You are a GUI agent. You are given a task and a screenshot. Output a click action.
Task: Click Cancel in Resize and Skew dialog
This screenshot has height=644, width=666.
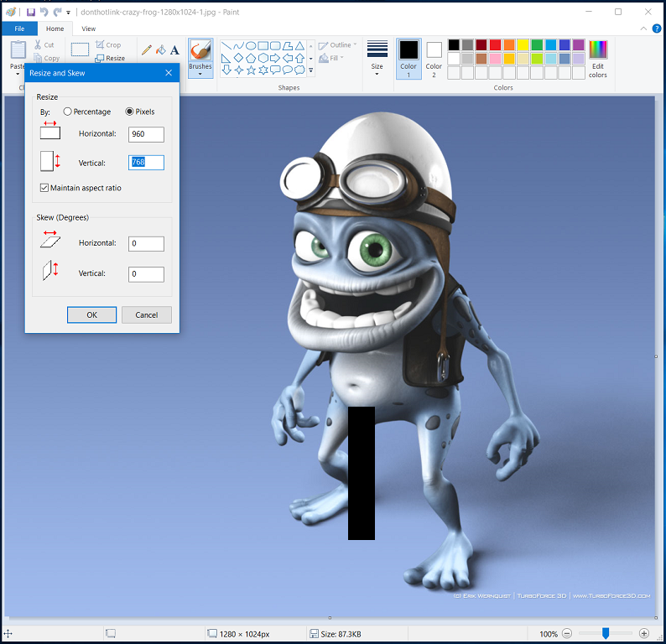click(147, 315)
